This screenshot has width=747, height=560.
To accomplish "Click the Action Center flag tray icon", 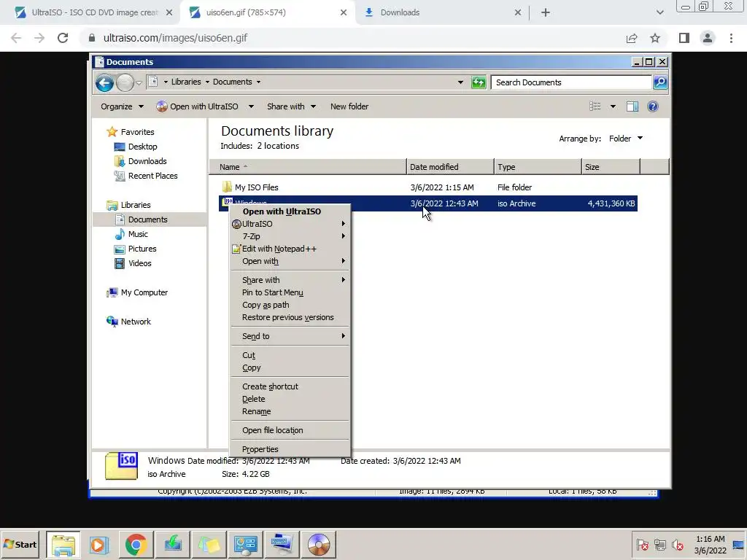I will coord(642,545).
